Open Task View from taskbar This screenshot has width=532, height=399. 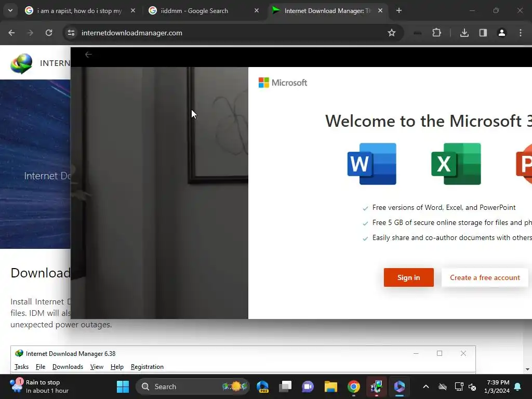[x=285, y=387]
